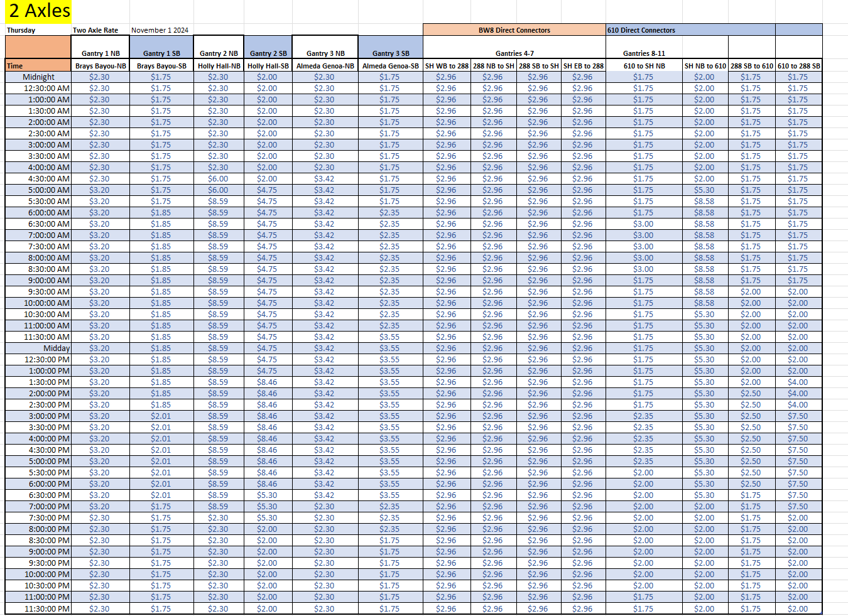Select $1.85 Brays Bayou-SB rate at 6:00:00 AM
848x616 pixels.
coord(161,212)
